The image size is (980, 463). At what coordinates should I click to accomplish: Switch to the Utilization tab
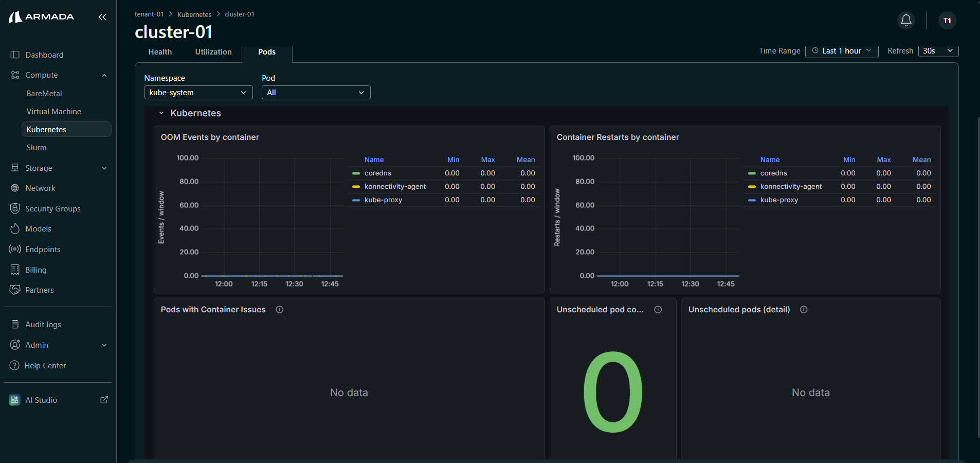click(x=213, y=52)
